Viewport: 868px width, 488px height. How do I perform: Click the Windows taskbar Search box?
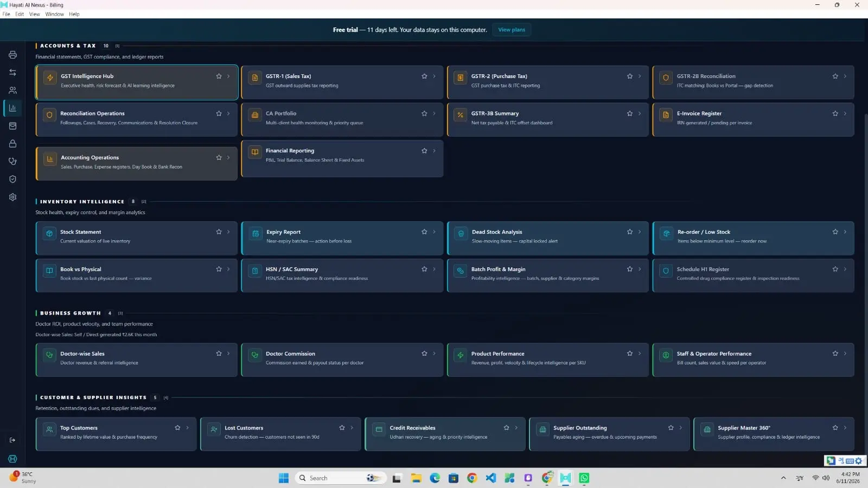point(341,478)
